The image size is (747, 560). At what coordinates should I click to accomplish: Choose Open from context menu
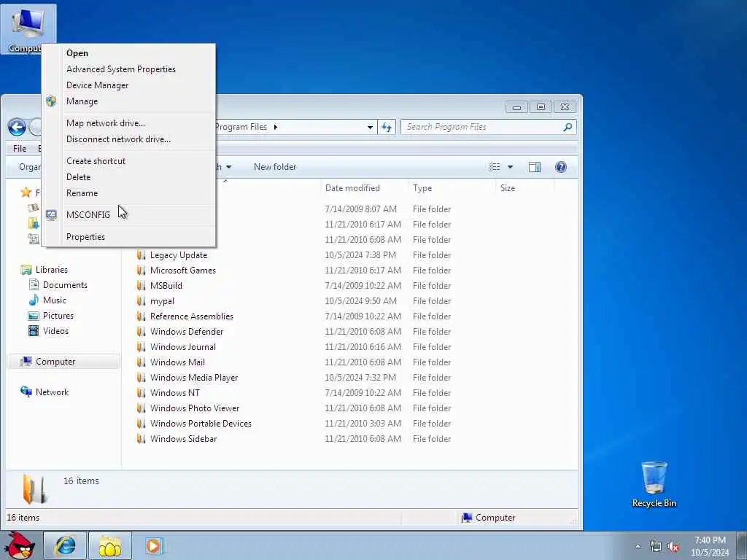[128, 53]
